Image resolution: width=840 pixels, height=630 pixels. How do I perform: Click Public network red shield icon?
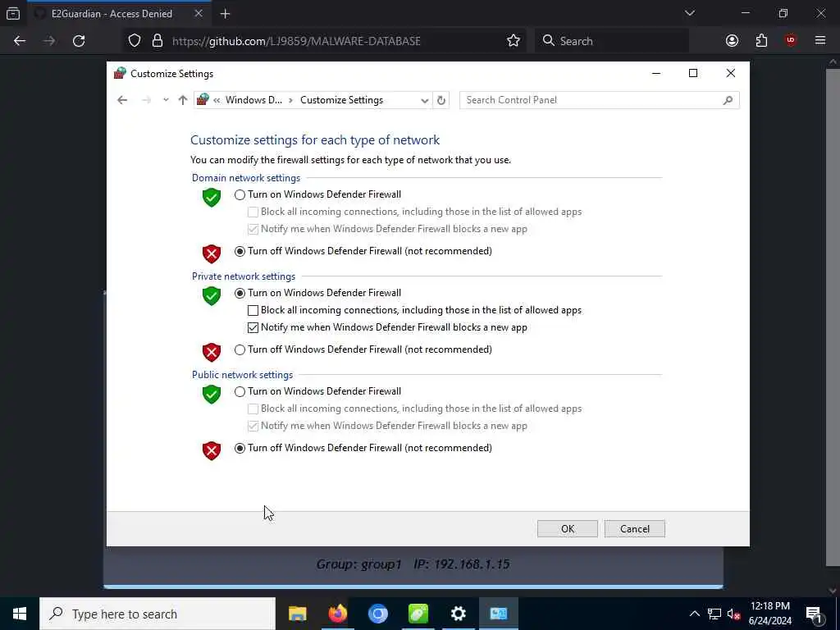click(x=212, y=450)
